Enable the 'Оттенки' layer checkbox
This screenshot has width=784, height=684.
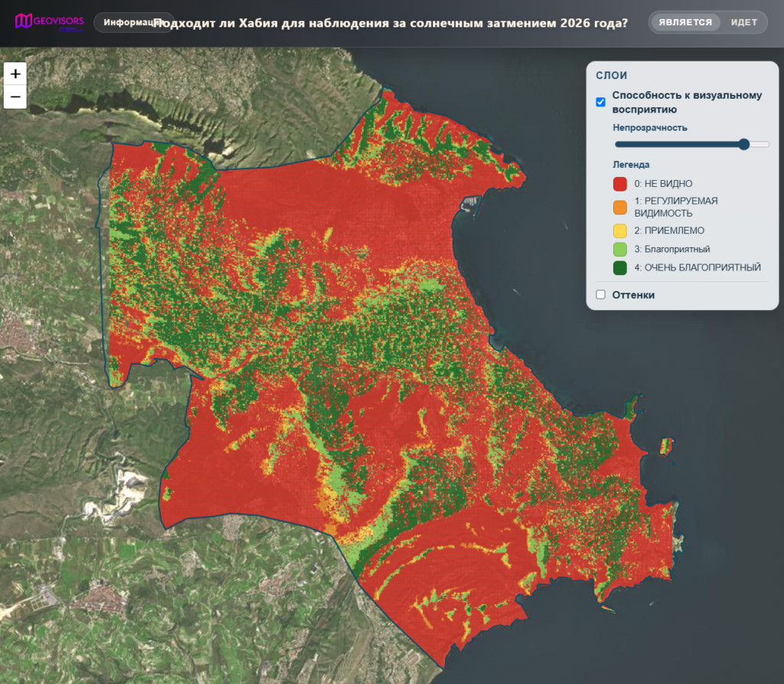[x=600, y=295]
